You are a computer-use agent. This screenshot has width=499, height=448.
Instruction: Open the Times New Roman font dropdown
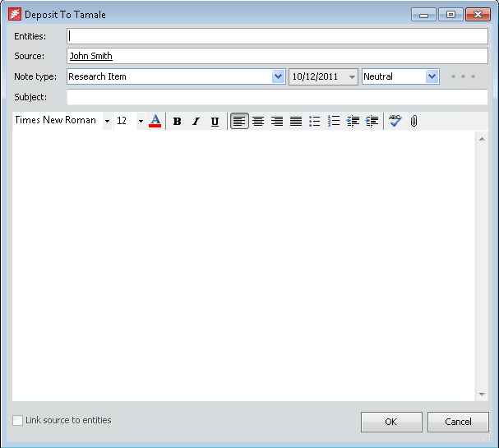[x=107, y=121]
